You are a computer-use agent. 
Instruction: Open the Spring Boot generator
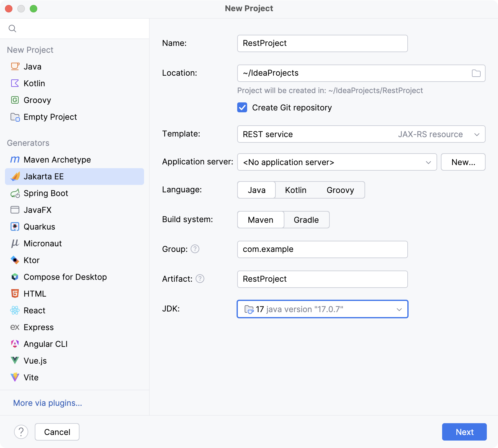click(x=46, y=193)
